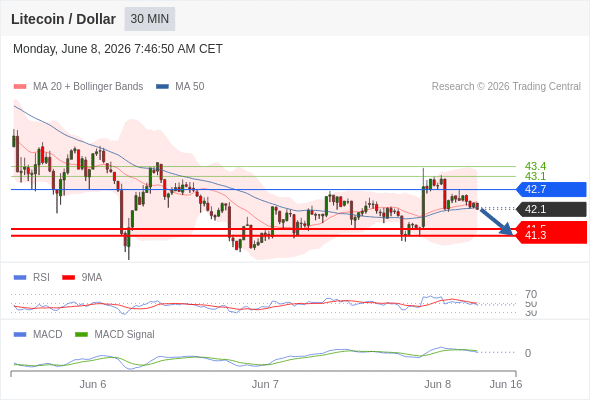Click the MACD Signal legend label
This screenshot has height=400, width=590.
coord(125,334)
